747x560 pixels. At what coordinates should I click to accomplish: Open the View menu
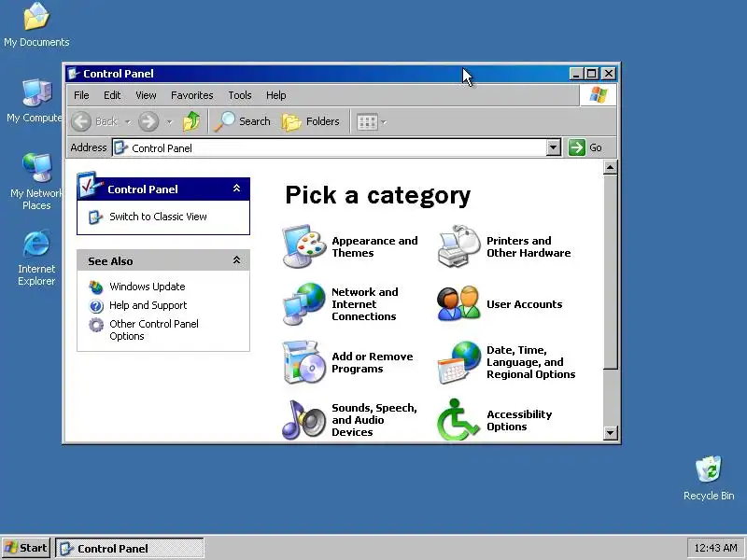click(x=146, y=95)
